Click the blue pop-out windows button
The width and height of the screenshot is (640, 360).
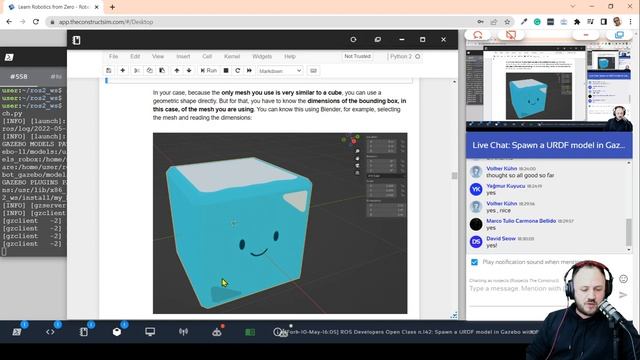[619, 35]
